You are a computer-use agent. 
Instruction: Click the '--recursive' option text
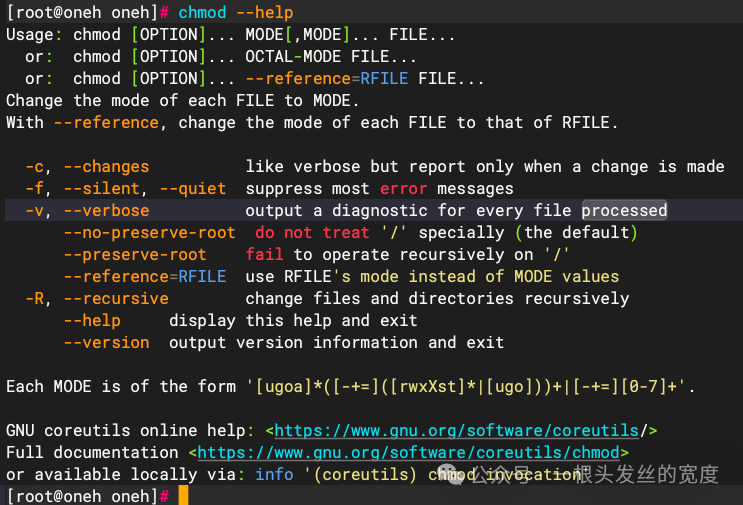[x=116, y=298]
